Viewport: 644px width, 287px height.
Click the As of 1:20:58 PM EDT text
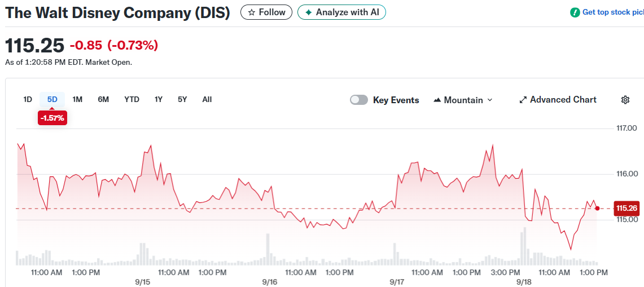coord(69,63)
